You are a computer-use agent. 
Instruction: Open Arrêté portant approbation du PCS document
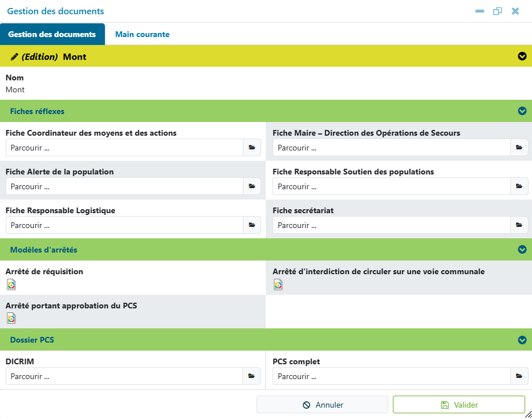11,318
